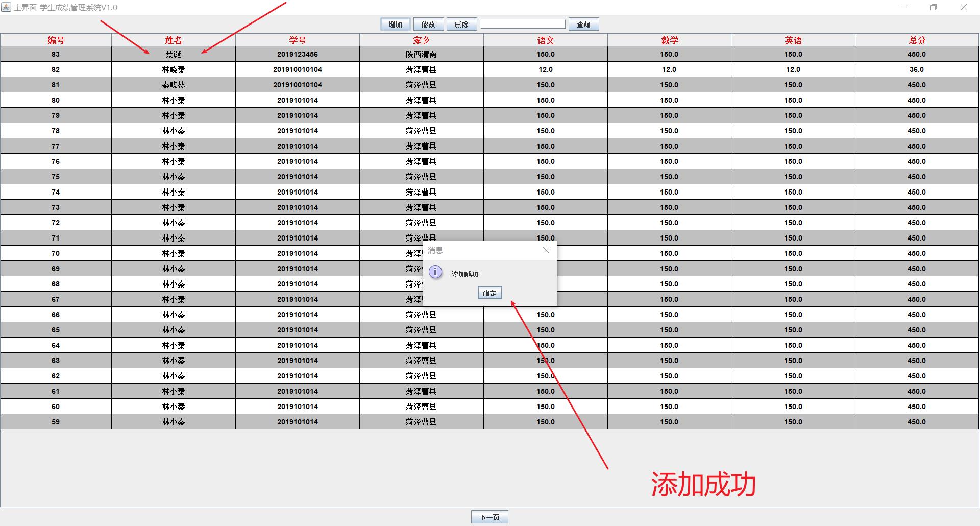Click 添加成功 message text in dialog
The image size is (980, 526).
coord(465,274)
